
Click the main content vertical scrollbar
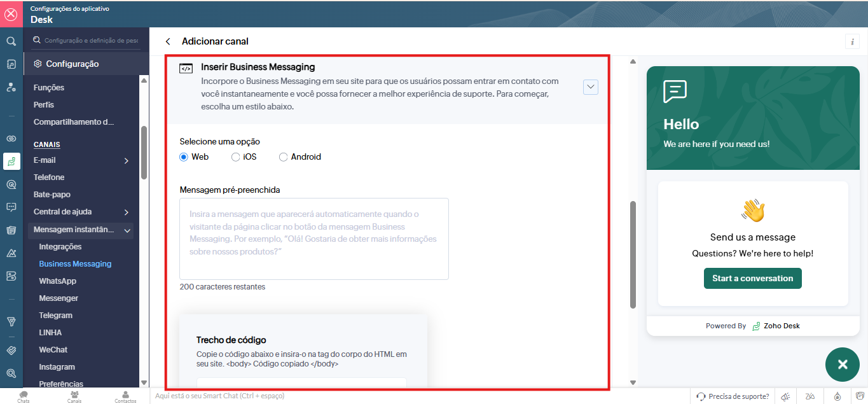633,254
